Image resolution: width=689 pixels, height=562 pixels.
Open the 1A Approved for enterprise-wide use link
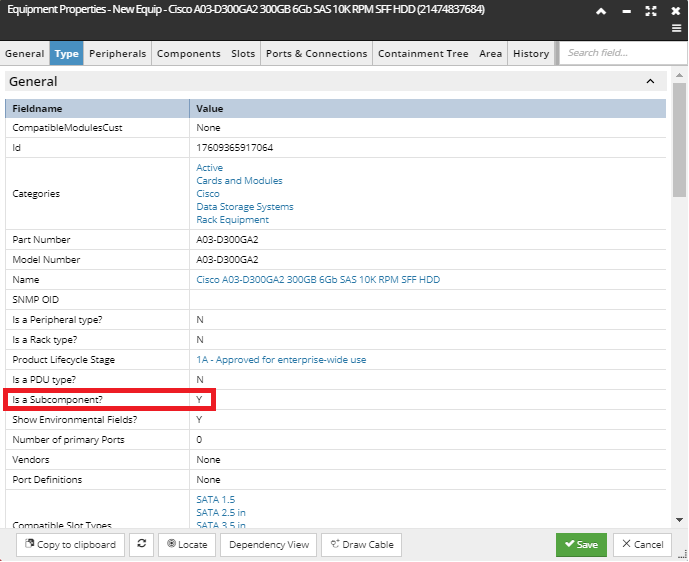tap(281, 359)
